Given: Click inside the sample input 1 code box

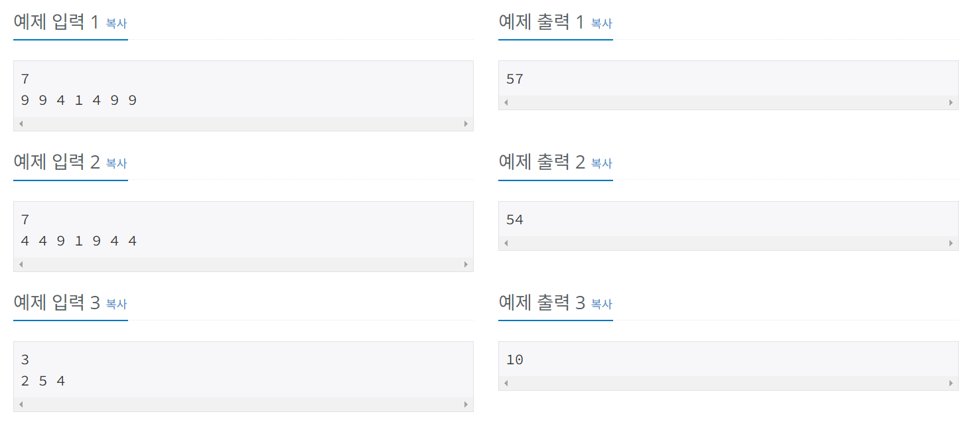Looking at the screenshot, I should pos(199,90).
